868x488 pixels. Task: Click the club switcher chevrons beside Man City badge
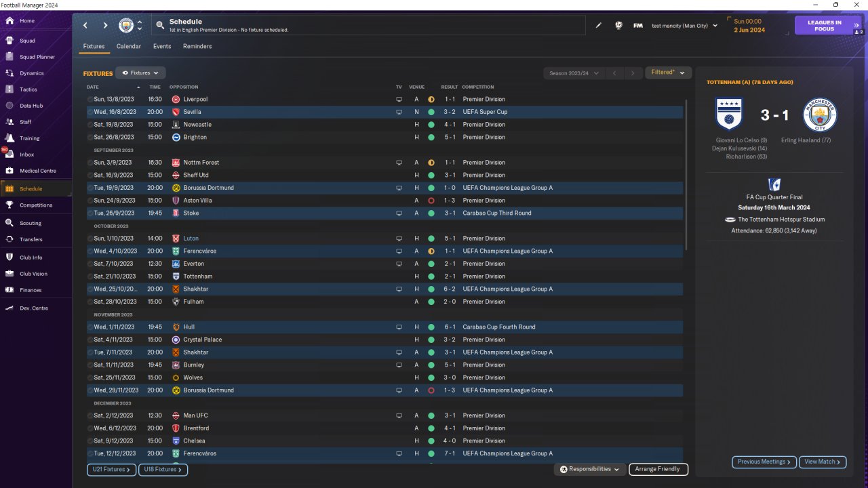point(140,26)
